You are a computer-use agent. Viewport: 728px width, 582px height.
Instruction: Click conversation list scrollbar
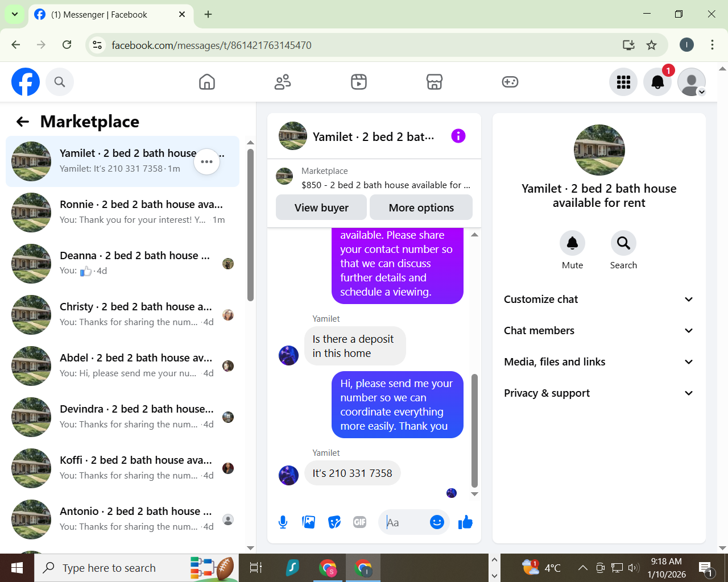(250, 225)
